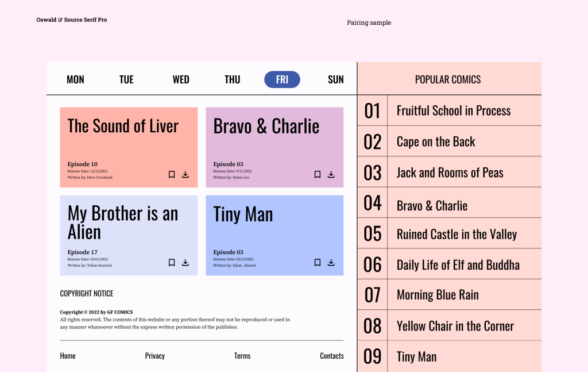Screen dimensions: 588x372
Task: Open Fruitful School in Process from popular list
Action: coord(454,111)
